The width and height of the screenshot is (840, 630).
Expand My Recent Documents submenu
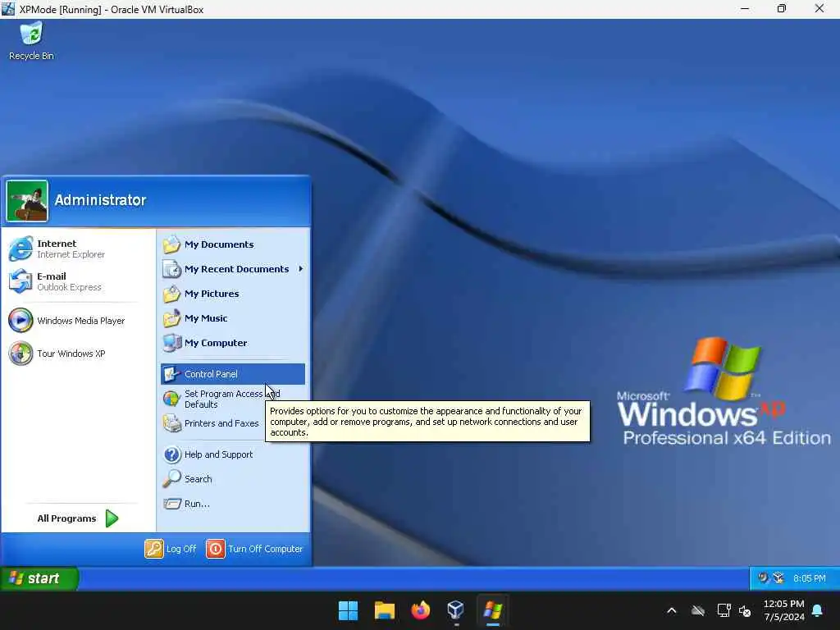click(x=232, y=269)
